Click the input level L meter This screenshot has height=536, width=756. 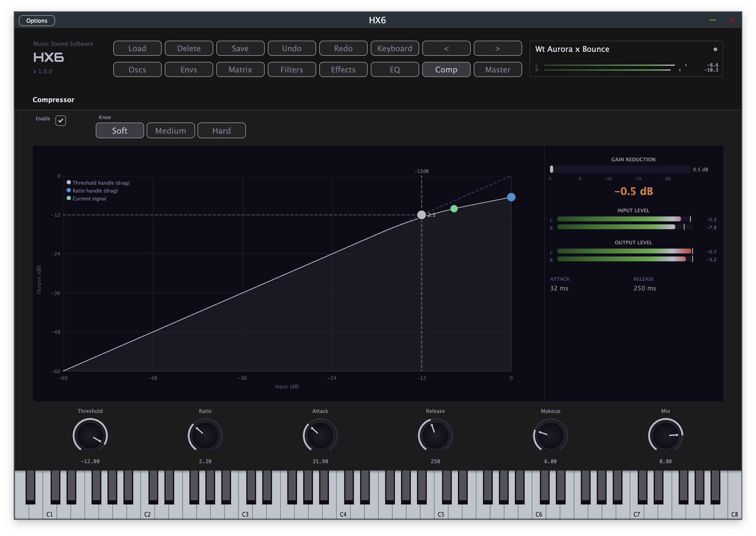tap(625, 219)
